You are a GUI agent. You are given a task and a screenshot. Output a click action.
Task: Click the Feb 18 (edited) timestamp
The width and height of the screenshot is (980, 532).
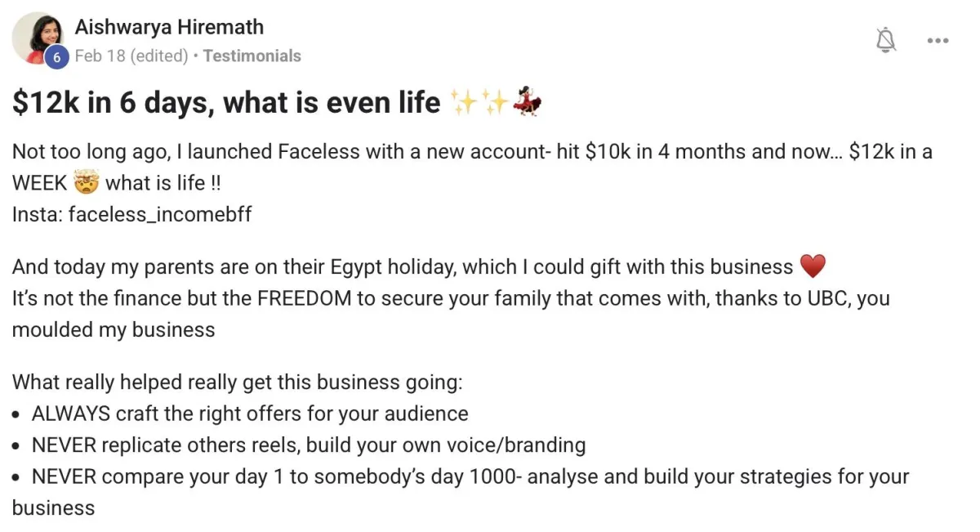click(131, 56)
